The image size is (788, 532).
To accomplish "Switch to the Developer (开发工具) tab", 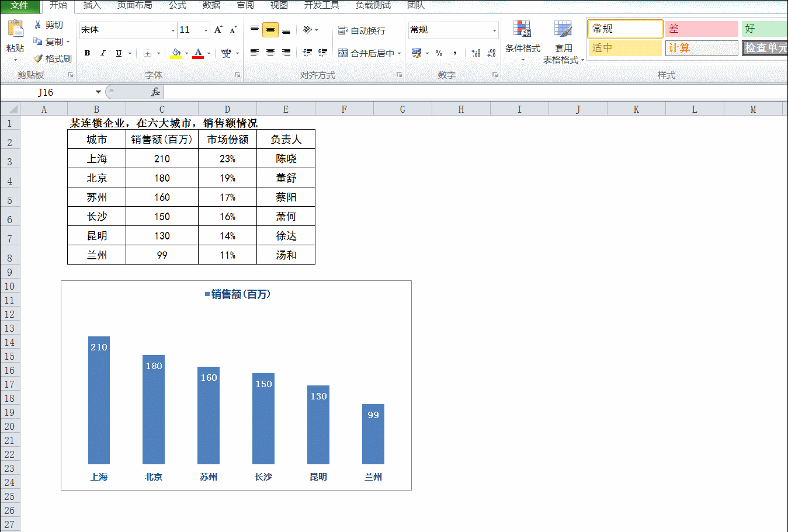I will (x=322, y=5).
